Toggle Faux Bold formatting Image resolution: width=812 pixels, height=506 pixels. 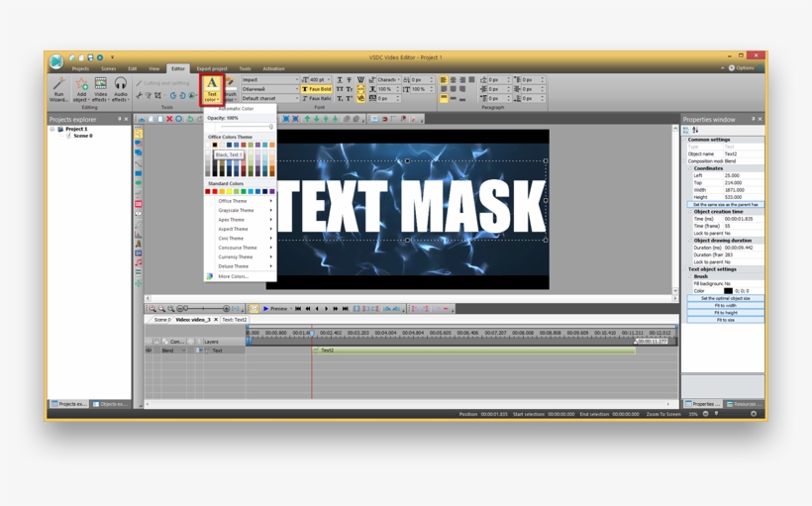click(317, 89)
